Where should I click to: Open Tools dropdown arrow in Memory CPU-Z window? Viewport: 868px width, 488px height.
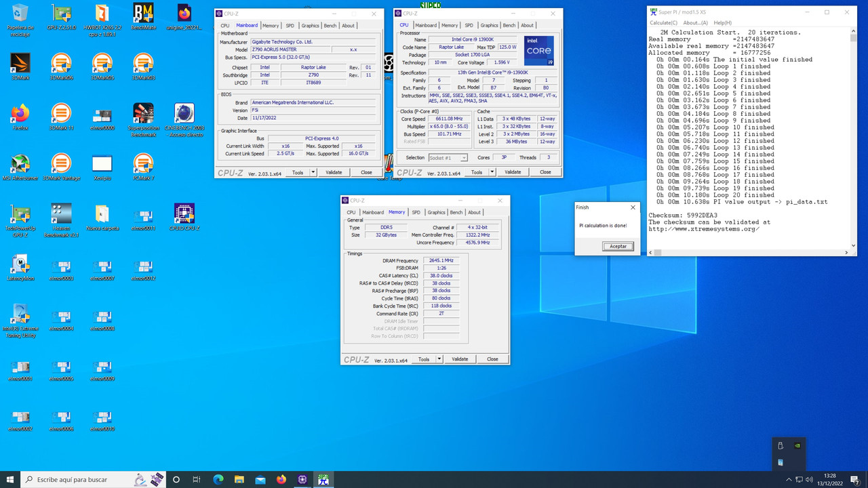pyautogui.click(x=439, y=359)
